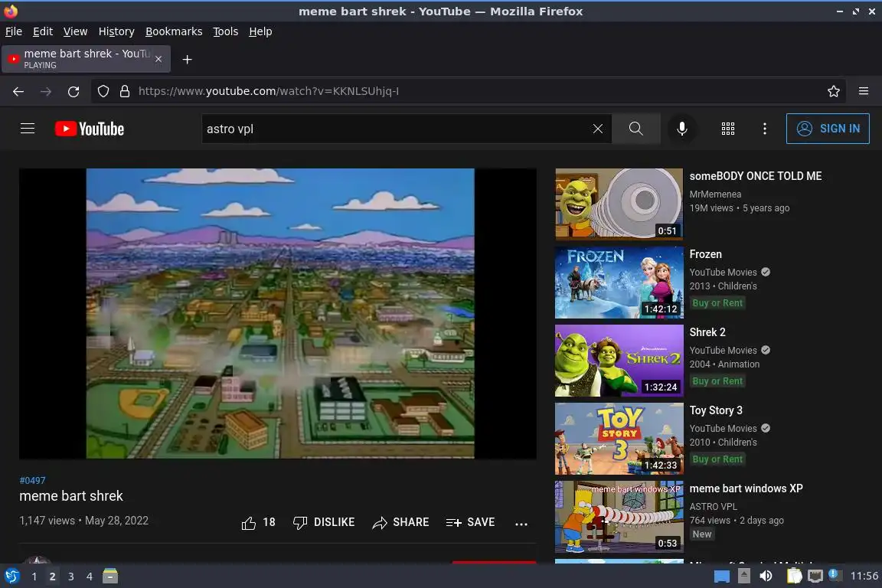Image resolution: width=882 pixels, height=588 pixels.
Task: Open a new Firefox tab
Action: pos(188,60)
